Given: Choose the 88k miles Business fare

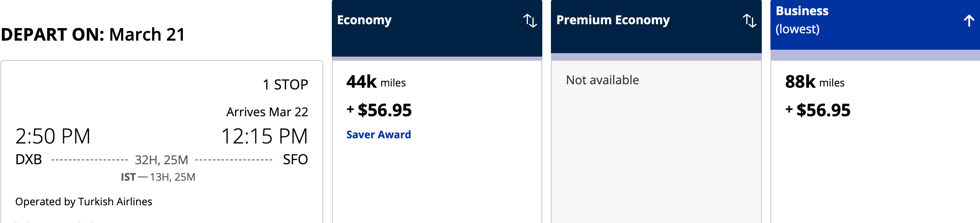Looking at the screenshot, I should [x=815, y=82].
